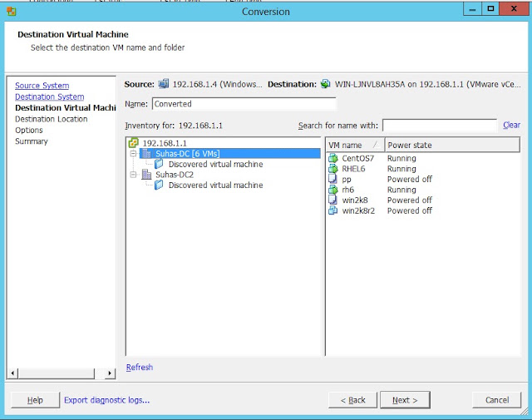Click left arrow of steps scrollbar
532x420 pixels.
click(12, 373)
